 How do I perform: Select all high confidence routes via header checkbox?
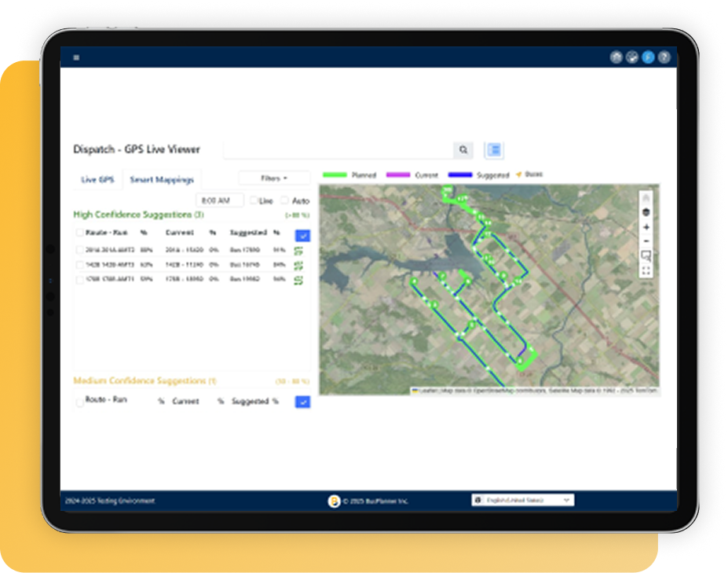click(x=79, y=233)
